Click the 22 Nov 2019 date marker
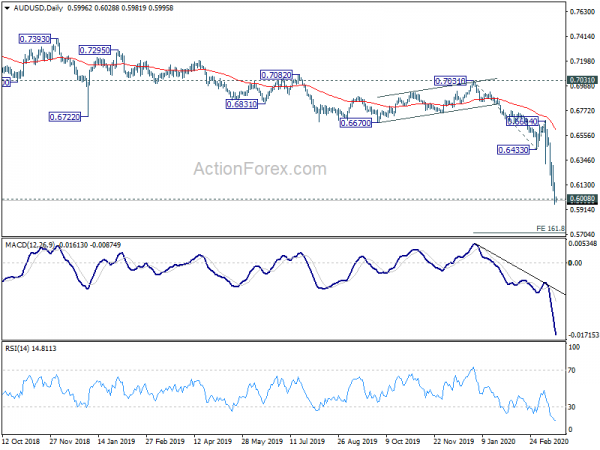Viewport: 600px width, 450px height. tap(455, 439)
